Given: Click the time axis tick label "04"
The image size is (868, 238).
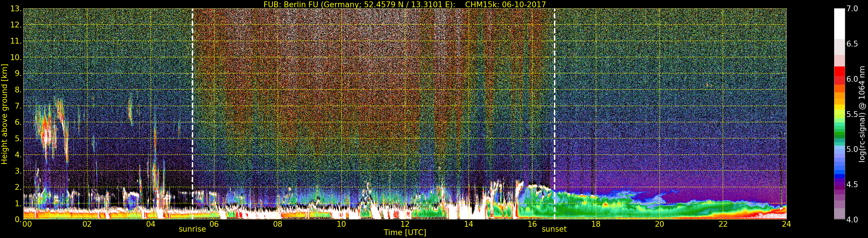Looking at the screenshot, I should click(x=151, y=224).
